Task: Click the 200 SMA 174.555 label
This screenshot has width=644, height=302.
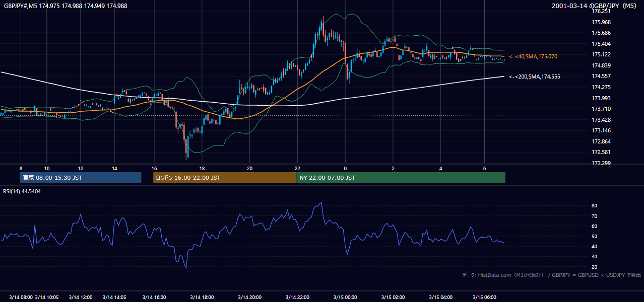Action: click(x=535, y=77)
